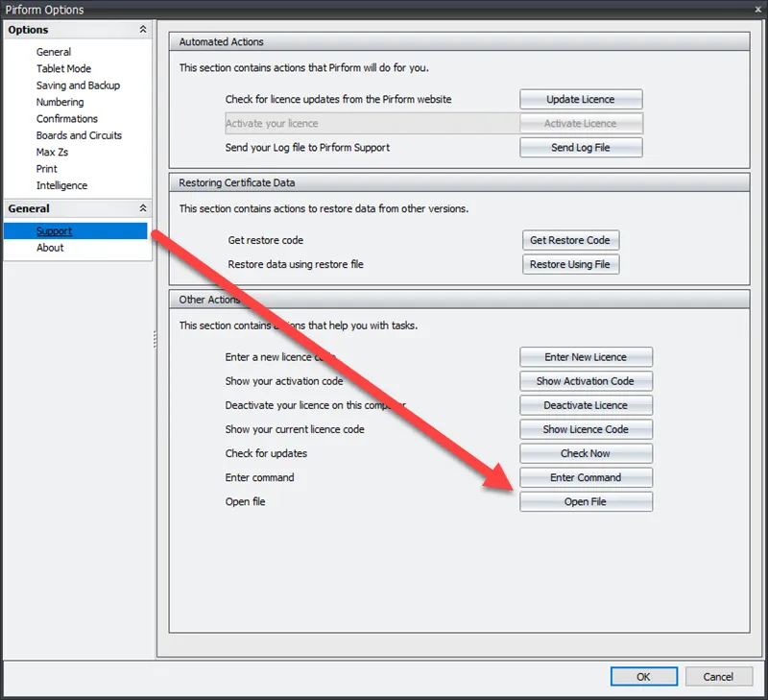
Task: Click the Open File button
Action: tap(586, 501)
